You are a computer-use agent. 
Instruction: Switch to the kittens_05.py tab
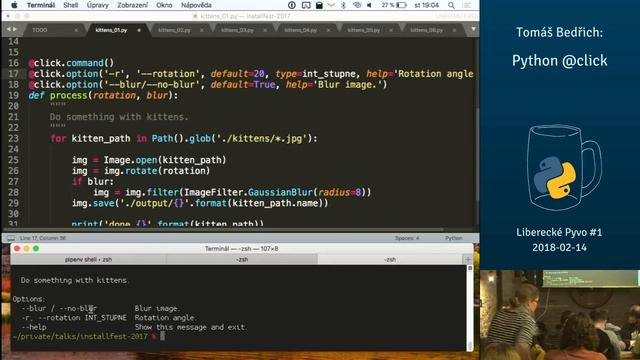point(364,30)
